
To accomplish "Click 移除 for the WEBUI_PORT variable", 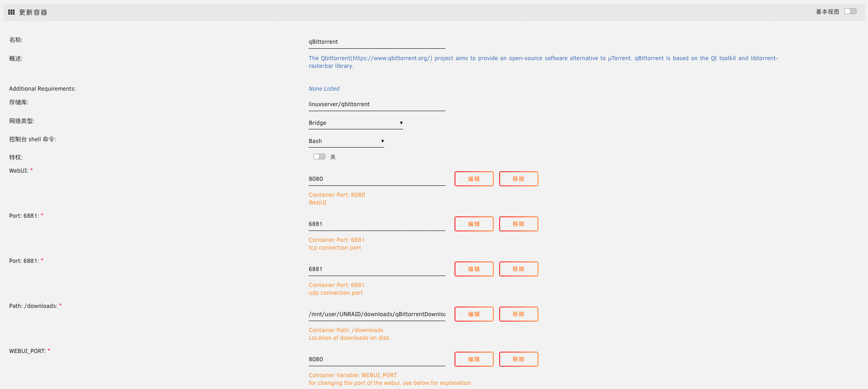I will pyautogui.click(x=519, y=359).
